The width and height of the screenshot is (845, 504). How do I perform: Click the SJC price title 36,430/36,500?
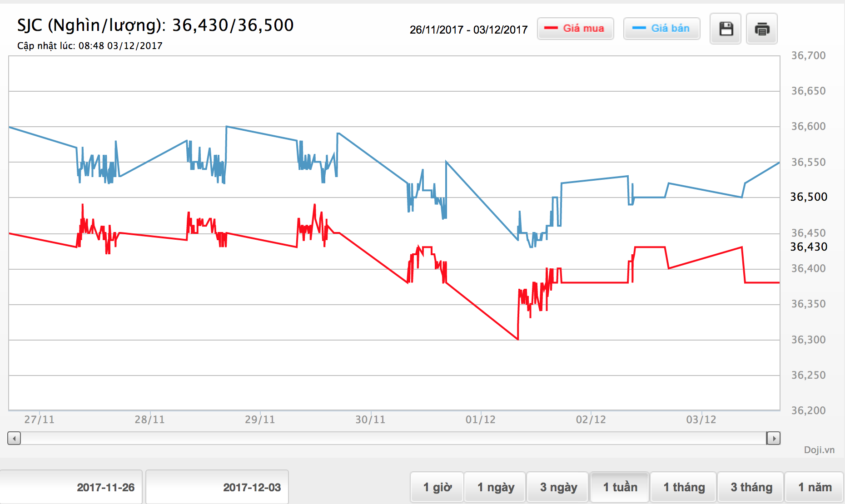[x=155, y=25]
